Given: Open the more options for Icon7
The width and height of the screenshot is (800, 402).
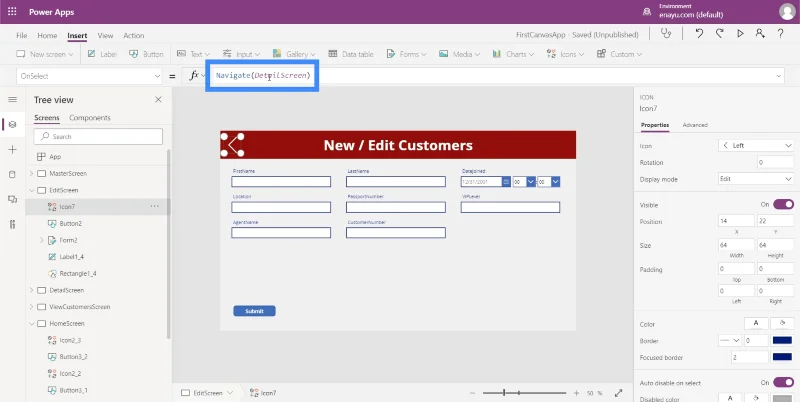Looking at the screenshot, I should click(x=155, y=207).
